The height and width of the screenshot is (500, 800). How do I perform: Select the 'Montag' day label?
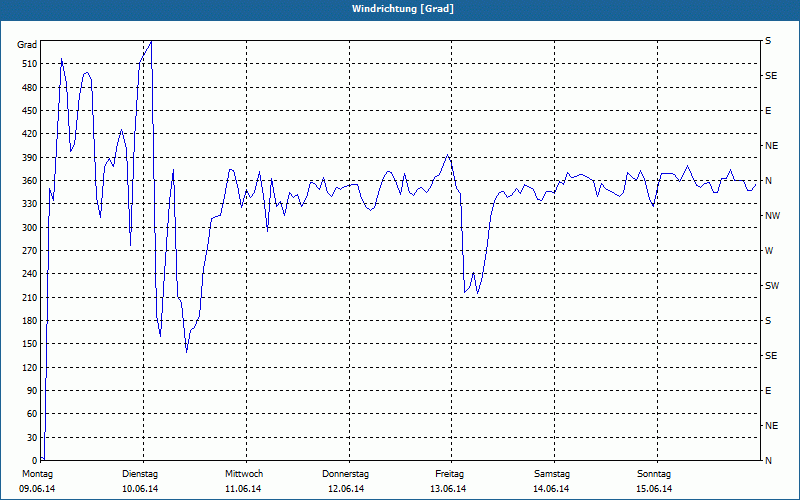click(x=37, y=474)
